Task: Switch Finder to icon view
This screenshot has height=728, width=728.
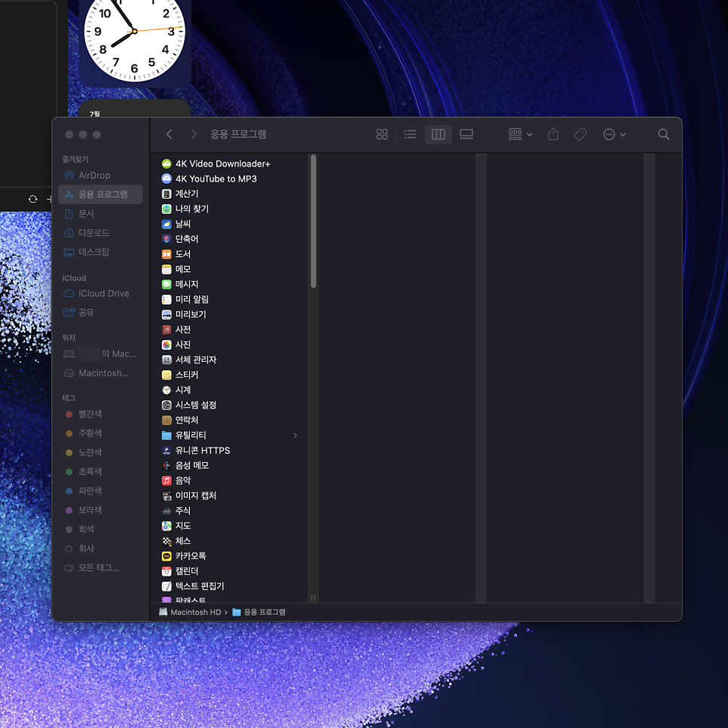Action: pyautogui.click(x=382, y=135)
